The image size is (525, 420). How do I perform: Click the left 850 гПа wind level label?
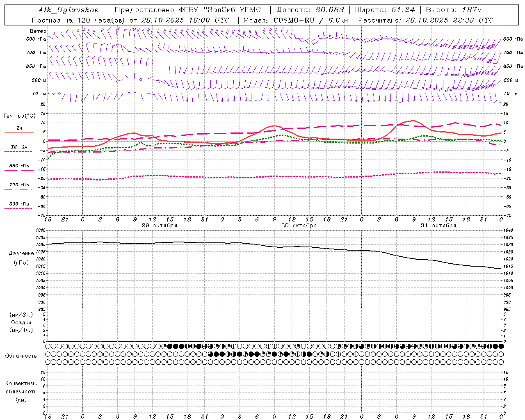(36, 66)
